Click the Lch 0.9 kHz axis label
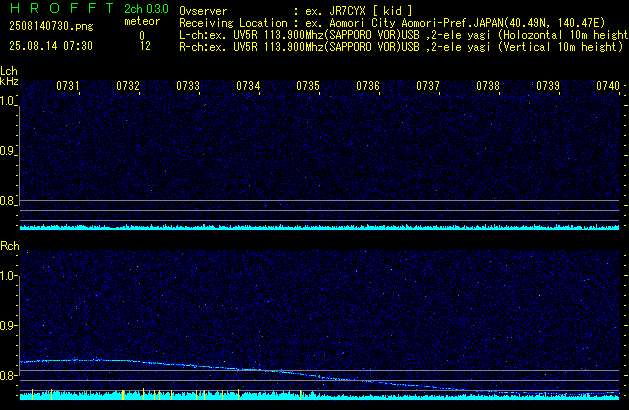Viewport: 629px width, 410px height. [7, 151]
